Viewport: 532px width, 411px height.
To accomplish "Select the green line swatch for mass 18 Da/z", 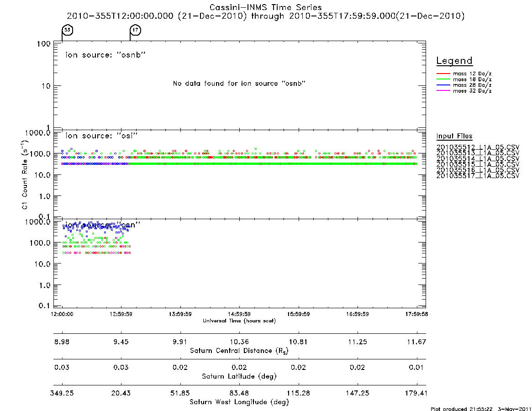I will tap(443, 79).
